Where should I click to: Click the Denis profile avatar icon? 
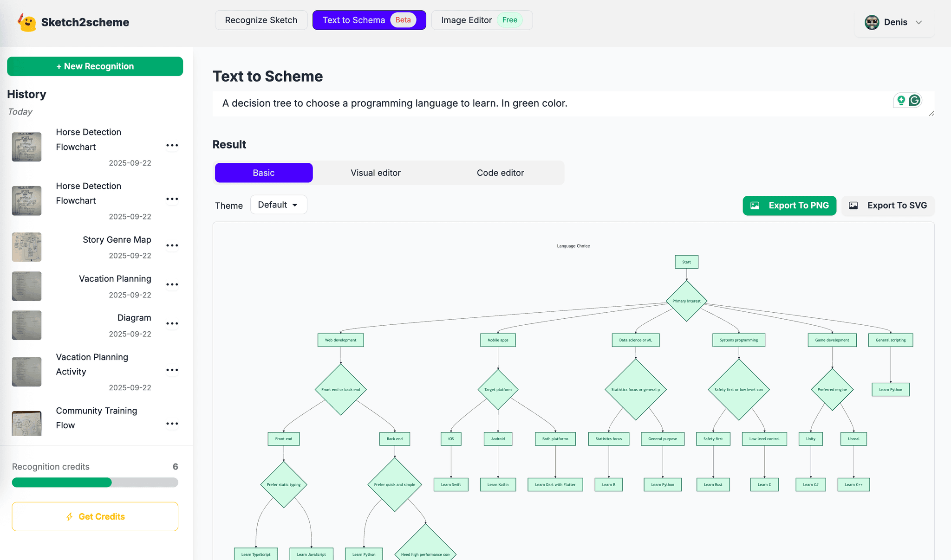tap(872, 22)
